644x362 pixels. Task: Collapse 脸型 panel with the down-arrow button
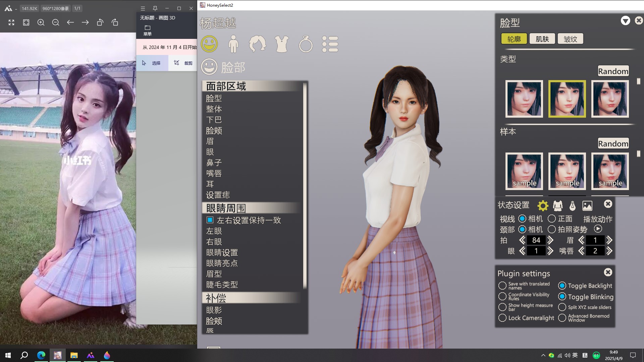[625, 21]
